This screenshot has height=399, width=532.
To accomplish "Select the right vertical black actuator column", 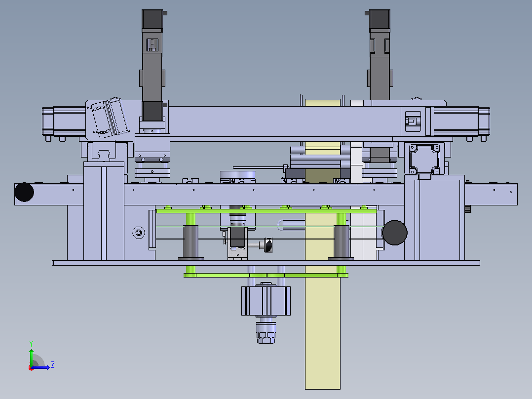I will point(380,55).
